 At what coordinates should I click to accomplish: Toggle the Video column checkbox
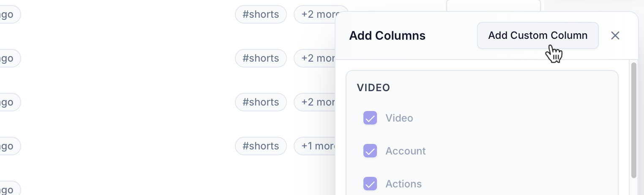point(370,118)
